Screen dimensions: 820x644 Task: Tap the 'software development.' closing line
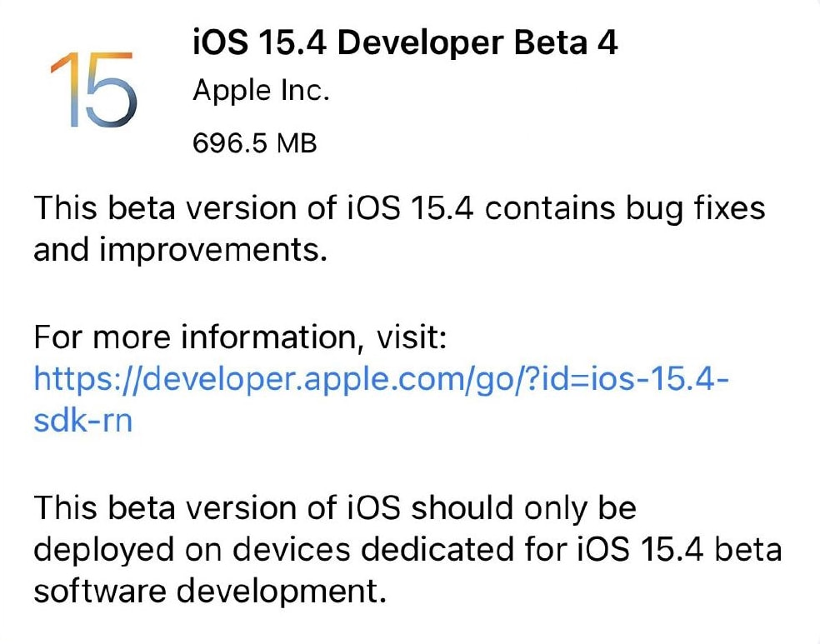210,592
